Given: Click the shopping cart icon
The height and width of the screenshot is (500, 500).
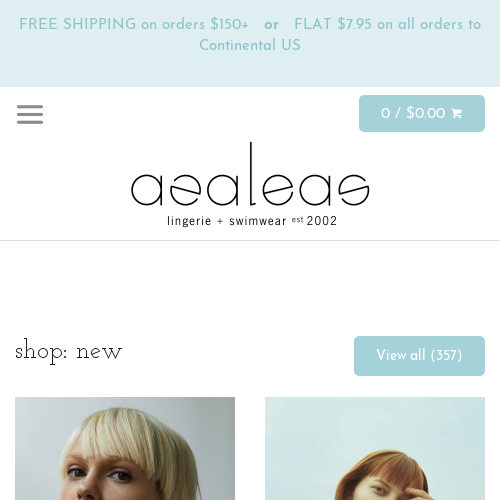Looking at the screenshot, I should (x=457, y=114).
